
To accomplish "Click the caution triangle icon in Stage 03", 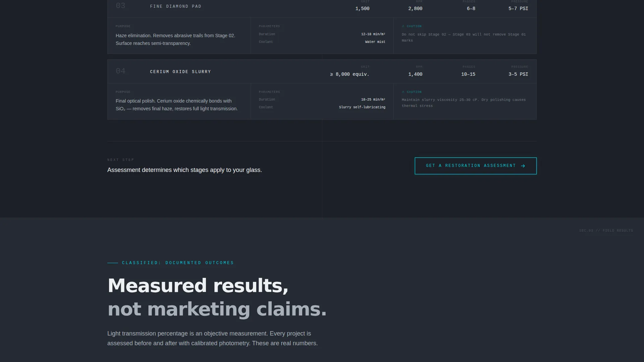I will pyautogui.click(x=403, y=26).
